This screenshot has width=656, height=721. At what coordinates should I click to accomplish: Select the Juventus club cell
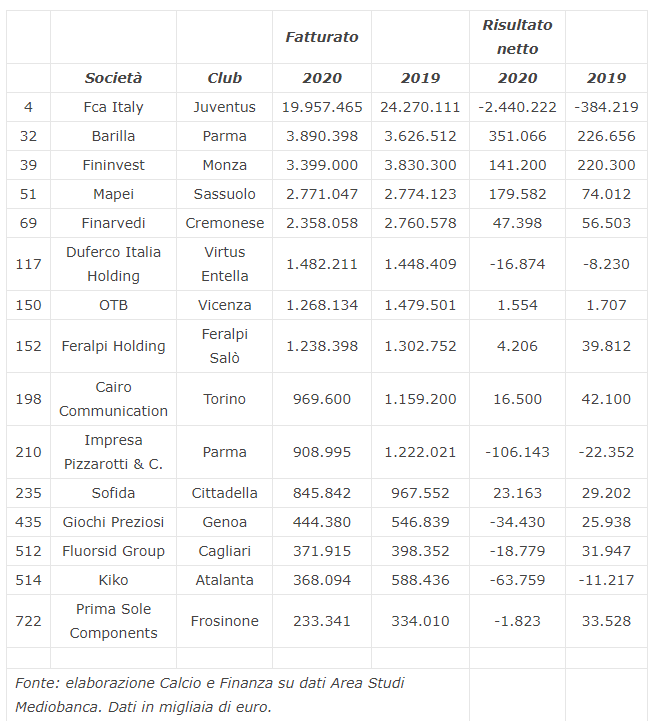point(224,107)
